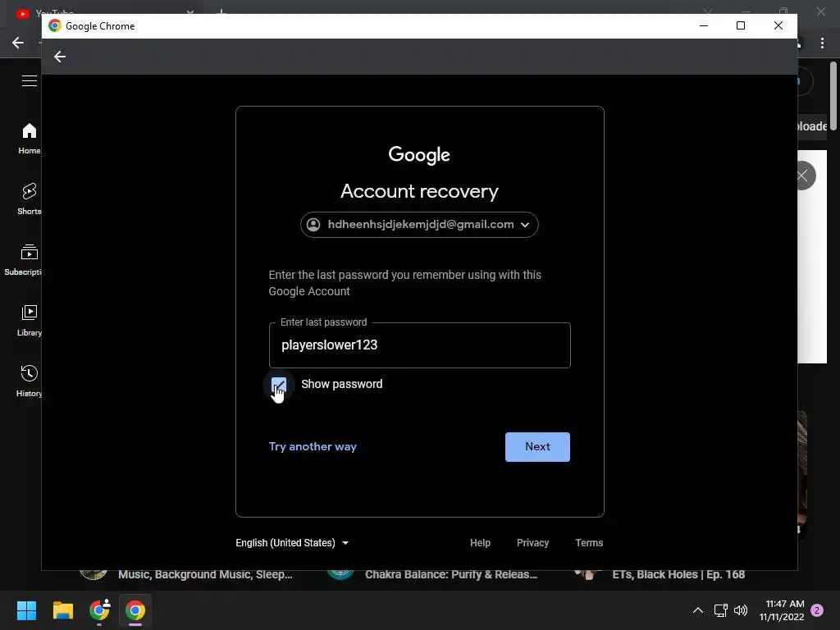Click the Google Chrome logo in the popup title bar
This screenshot has height=630, width=840.
pos(55,25)
